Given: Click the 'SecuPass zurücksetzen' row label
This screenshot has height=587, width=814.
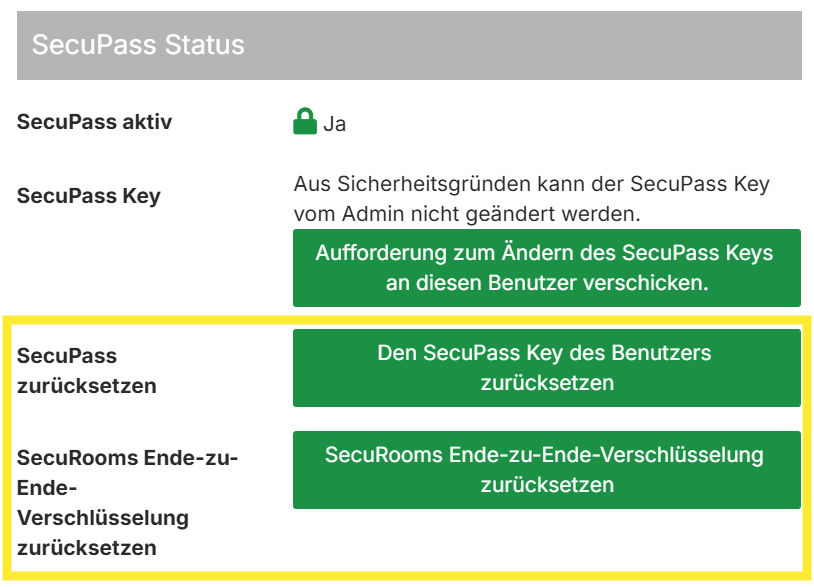Looking at the screenshot, I should [87, 370].
